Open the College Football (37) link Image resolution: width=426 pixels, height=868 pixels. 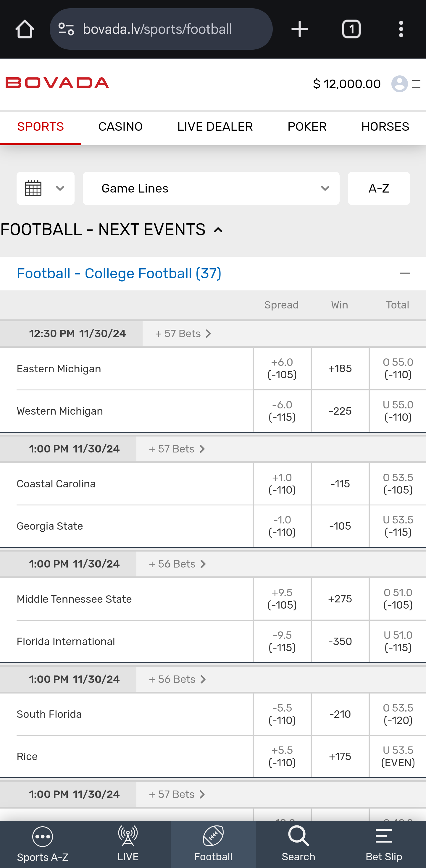pos(119,273)
